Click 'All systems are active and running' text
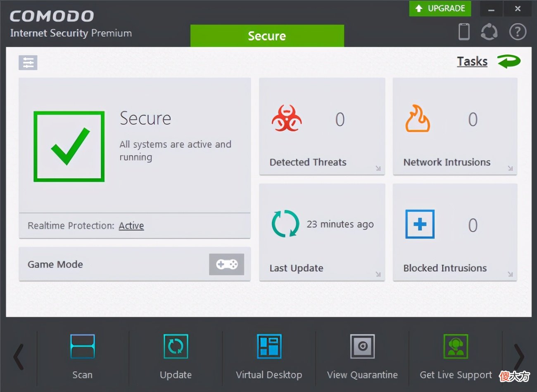537x392 pixels. [x=176, y=151]
